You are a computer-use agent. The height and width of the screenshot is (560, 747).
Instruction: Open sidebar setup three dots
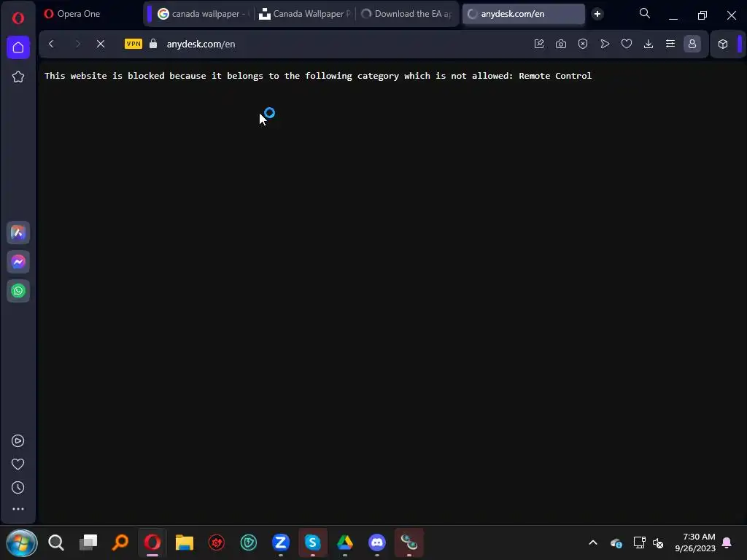18,509
